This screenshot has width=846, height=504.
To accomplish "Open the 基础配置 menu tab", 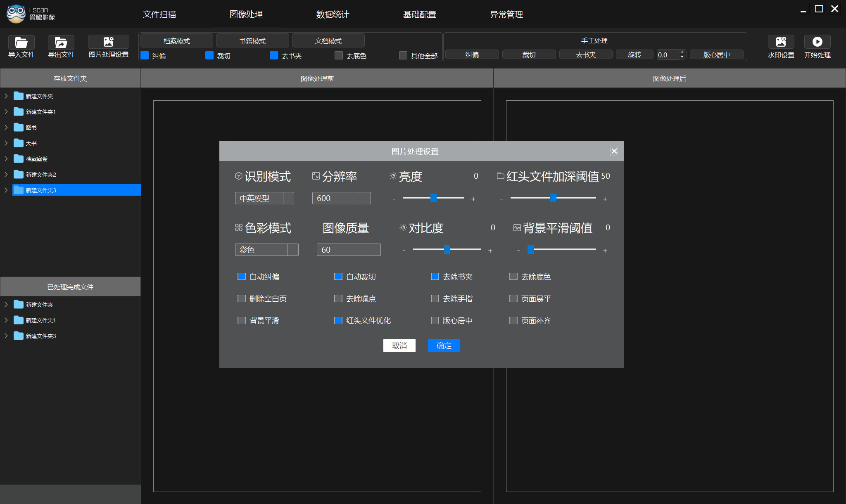I will click(419, 14).
